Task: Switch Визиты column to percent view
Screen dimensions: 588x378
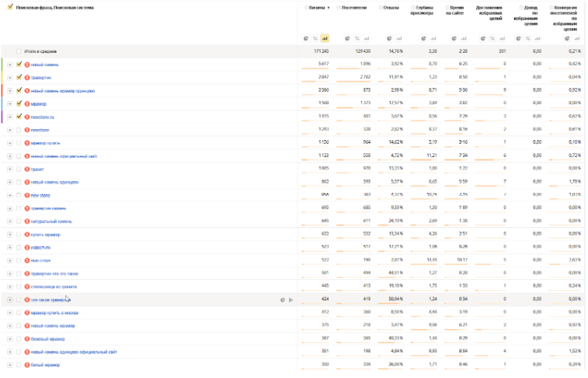Action: tap(315, 38)
